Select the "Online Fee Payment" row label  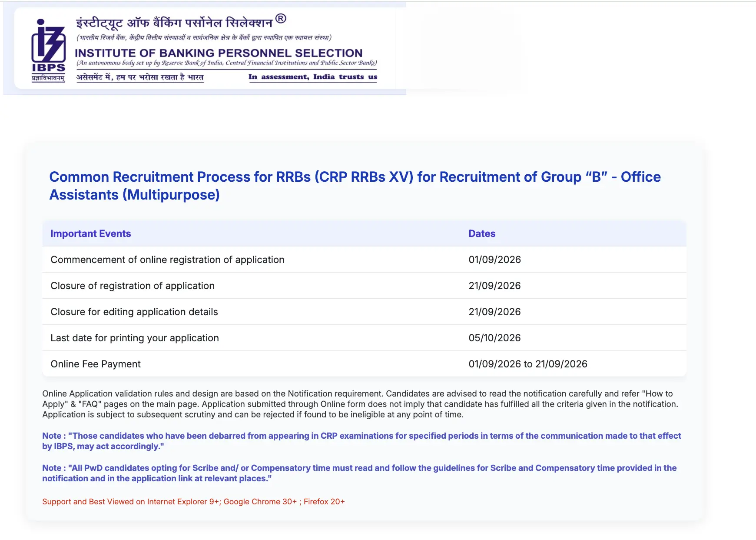click(x=96, y=364)
